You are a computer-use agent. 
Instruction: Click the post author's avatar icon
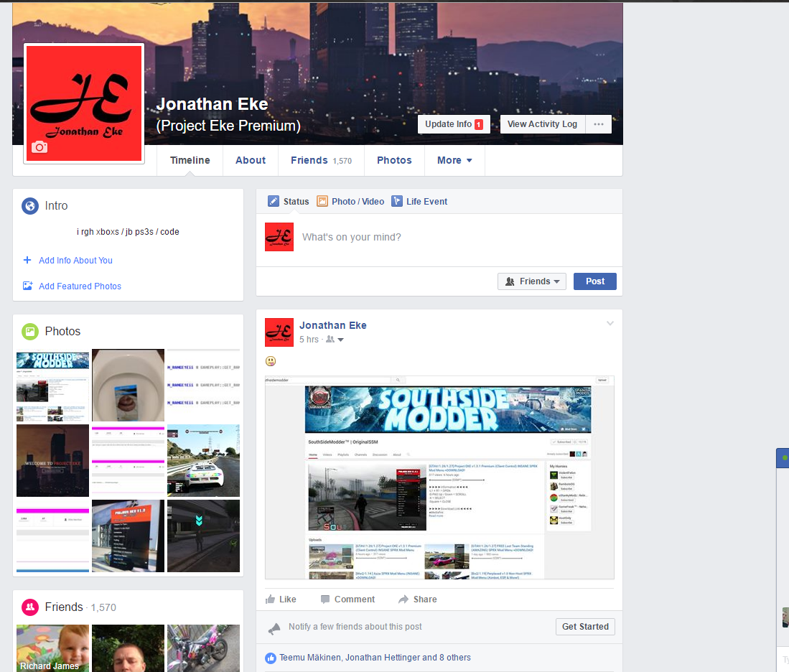pos(279,332)
